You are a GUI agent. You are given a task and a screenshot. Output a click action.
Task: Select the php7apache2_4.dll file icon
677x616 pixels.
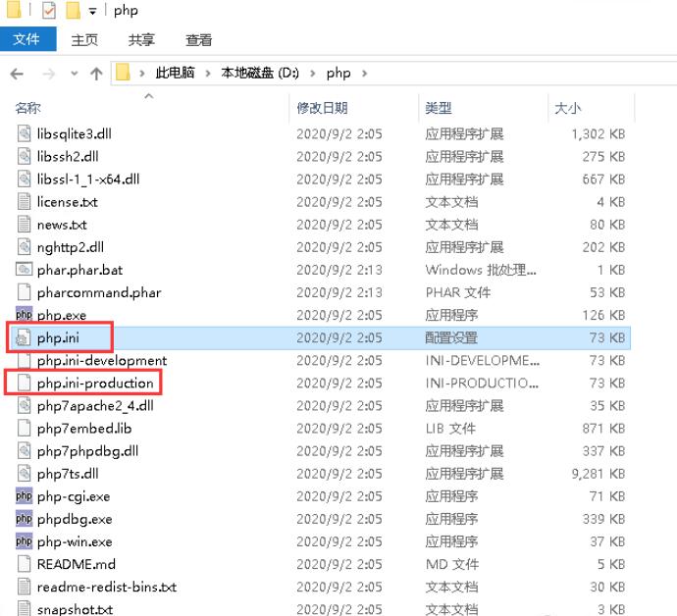(24, 406)
